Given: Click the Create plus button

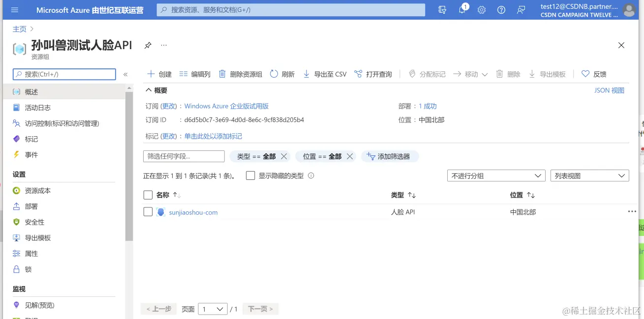Looking at the screenshot, I should tap(159, 74).
